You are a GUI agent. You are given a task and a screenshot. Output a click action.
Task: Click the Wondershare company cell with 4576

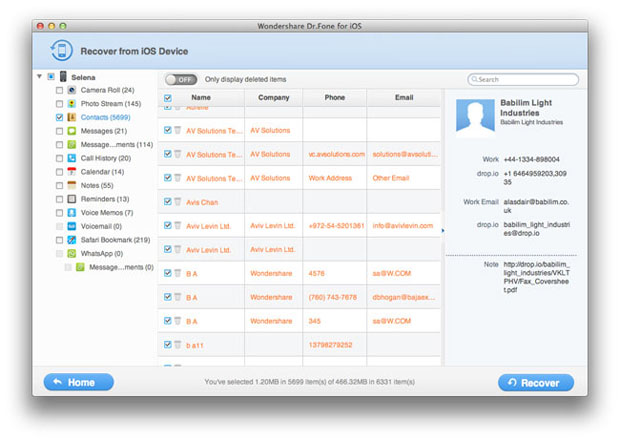tap(271, 273)
